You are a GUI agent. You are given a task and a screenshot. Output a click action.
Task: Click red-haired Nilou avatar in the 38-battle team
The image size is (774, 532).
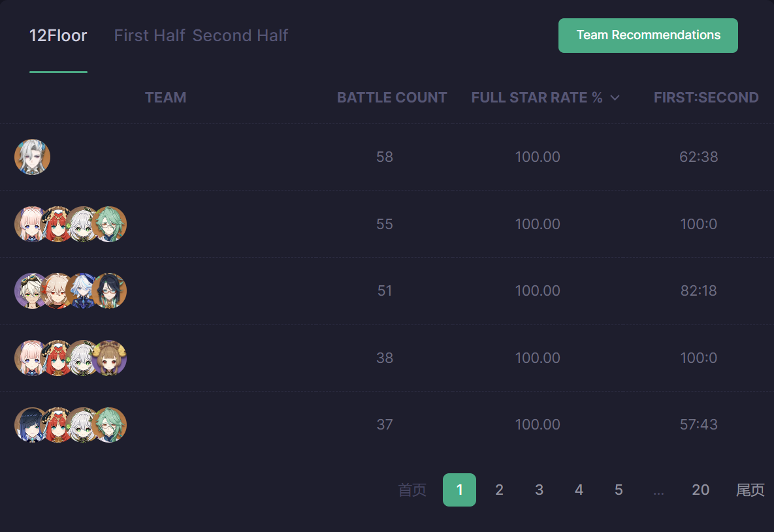tap(57, 358)
